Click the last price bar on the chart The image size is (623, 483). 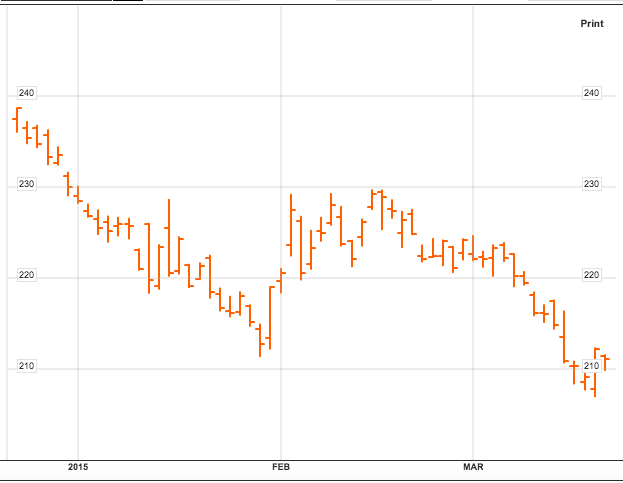[604, 362]
